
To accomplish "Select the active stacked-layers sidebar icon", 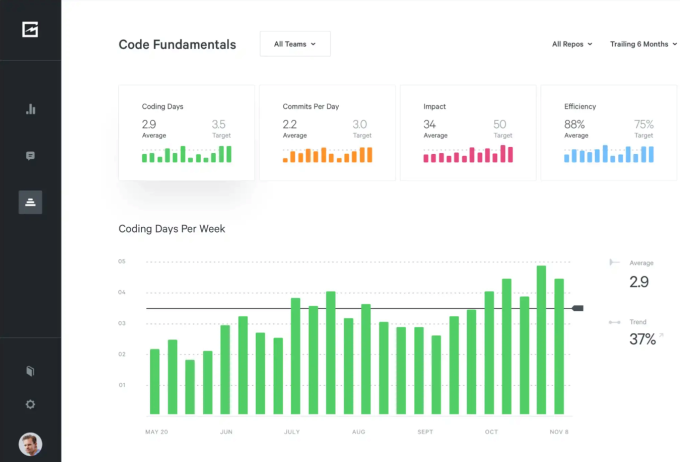I will pyautogui.click(x=30, y=201).
